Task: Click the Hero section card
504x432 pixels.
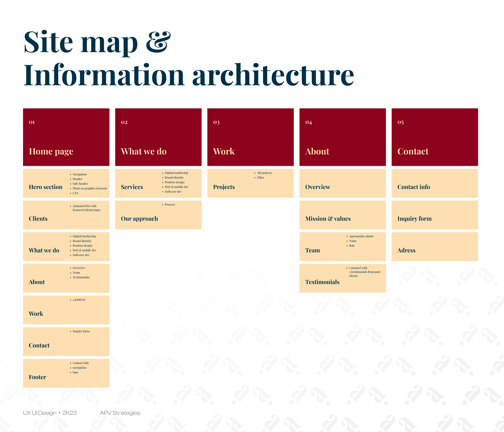Action: (x=66, y=183)
